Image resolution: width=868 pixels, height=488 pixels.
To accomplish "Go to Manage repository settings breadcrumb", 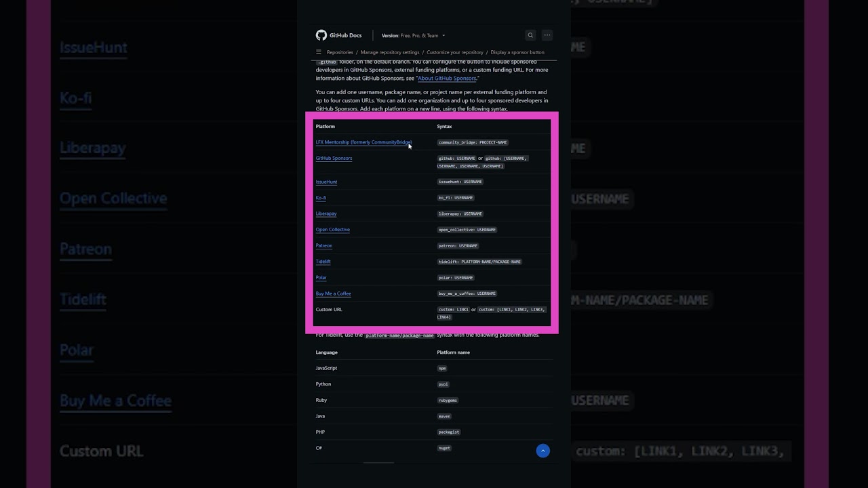I will point(390,52).
